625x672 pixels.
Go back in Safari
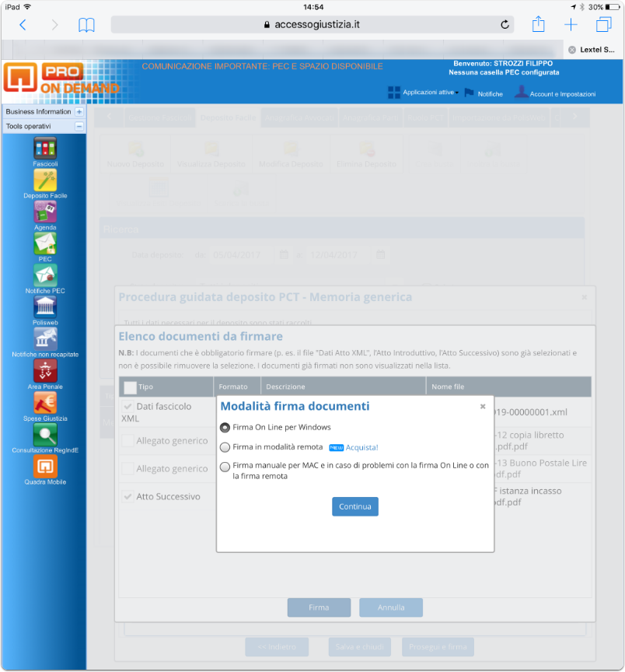pos(23,25)
